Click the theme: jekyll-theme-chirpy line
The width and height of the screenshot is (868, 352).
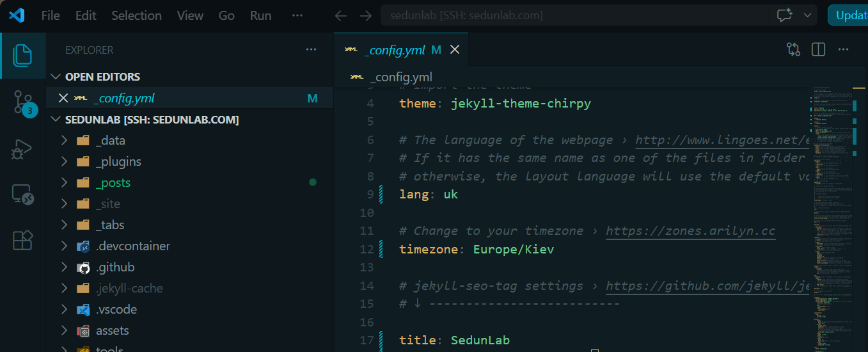pos(495,103)
